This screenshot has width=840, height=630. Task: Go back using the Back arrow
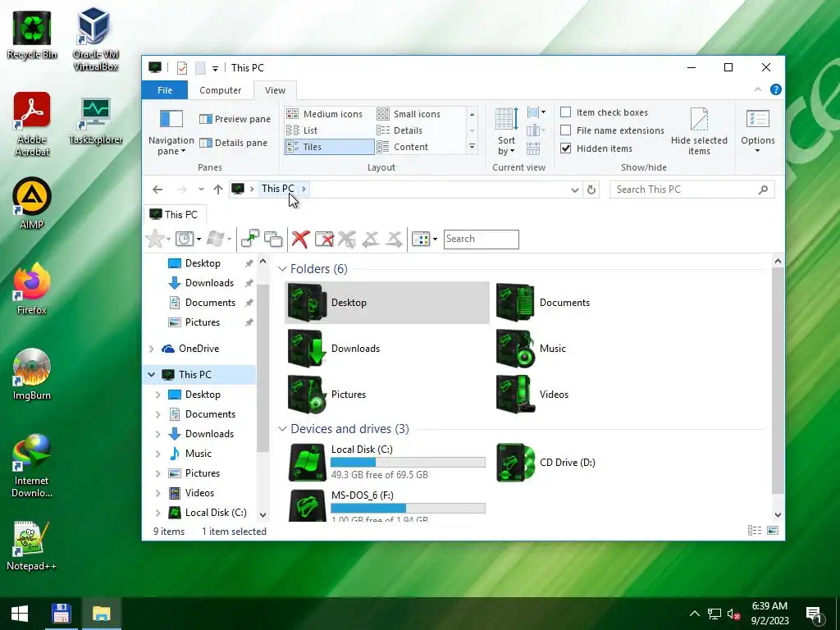click(157, 189)
